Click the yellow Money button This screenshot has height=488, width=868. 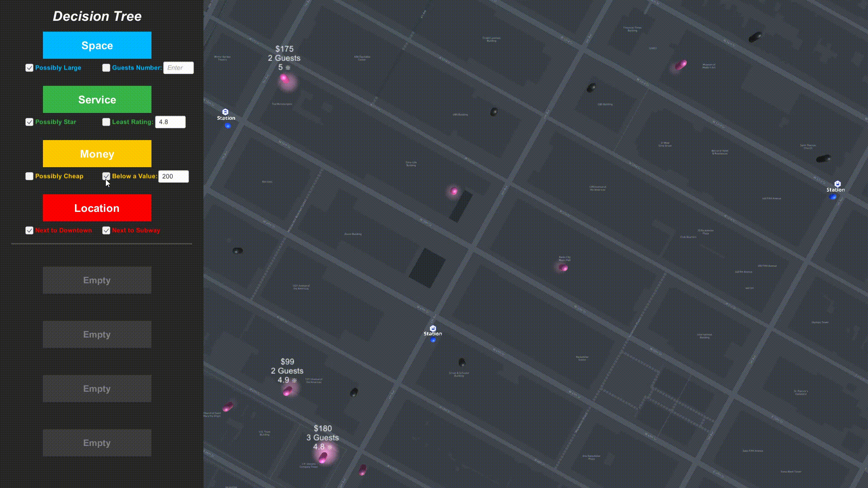click(97, 154)
